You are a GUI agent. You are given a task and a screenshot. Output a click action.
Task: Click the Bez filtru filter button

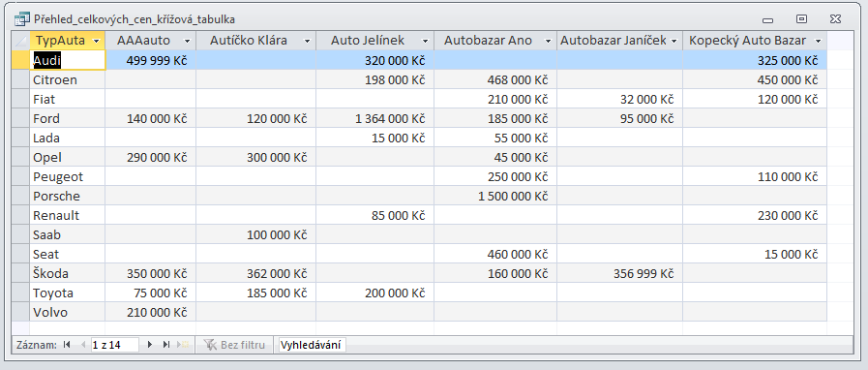click(235, 345)
